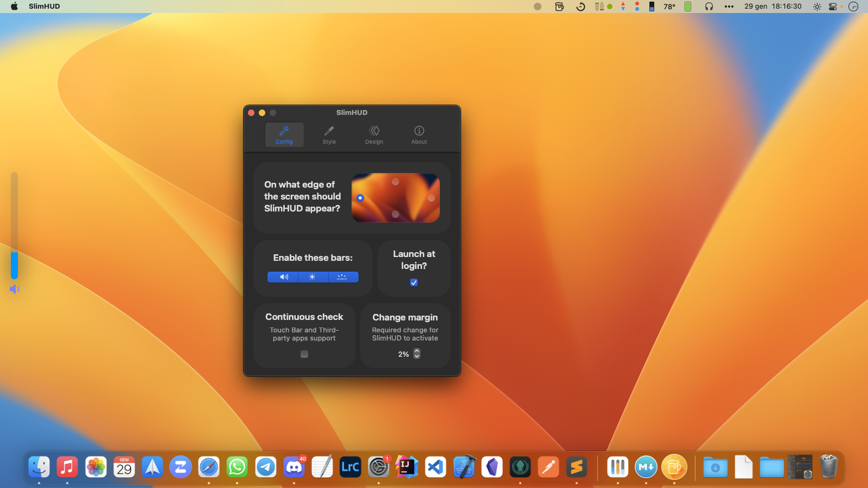Click the circular clock-arrow menu bar icon

point(580,7)
